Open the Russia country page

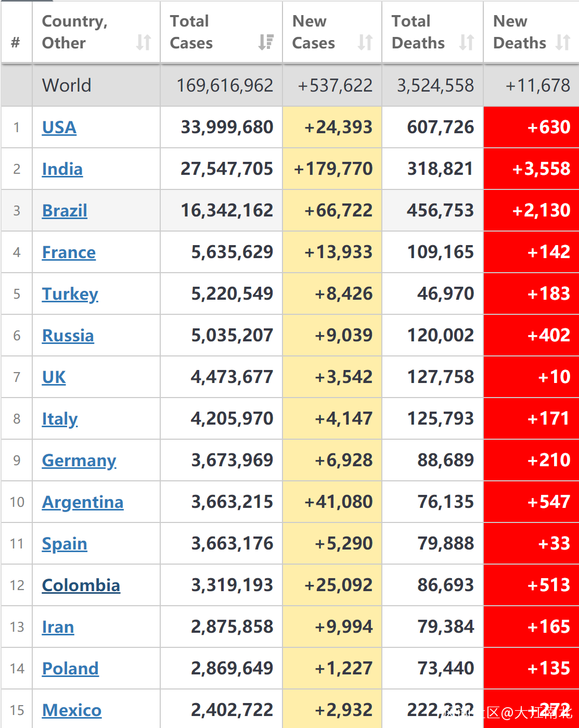[x=68, y=336]
